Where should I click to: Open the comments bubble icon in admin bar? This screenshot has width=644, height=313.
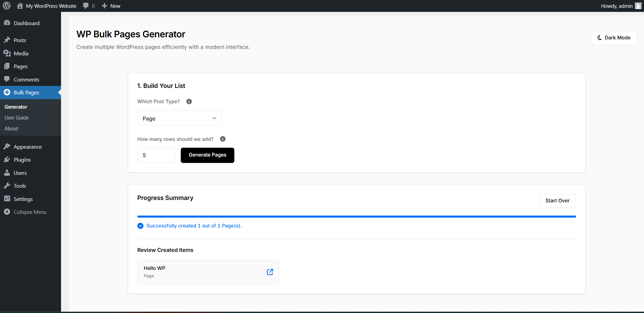86,6
